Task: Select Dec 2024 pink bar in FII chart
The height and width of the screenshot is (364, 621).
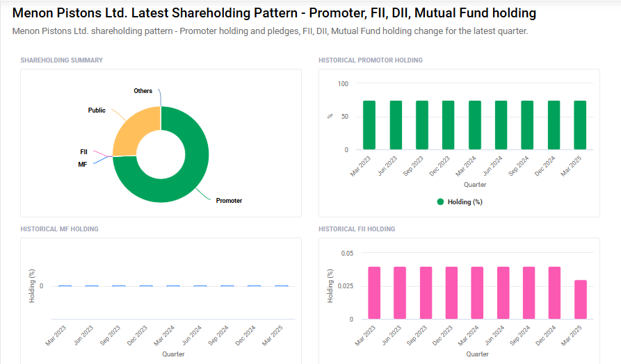Action: (554, 292)
